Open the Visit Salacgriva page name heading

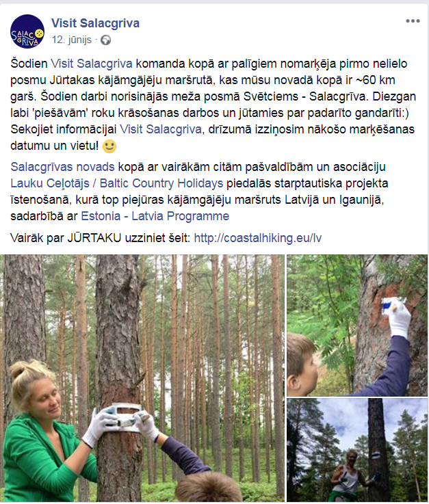click(95, 23)
